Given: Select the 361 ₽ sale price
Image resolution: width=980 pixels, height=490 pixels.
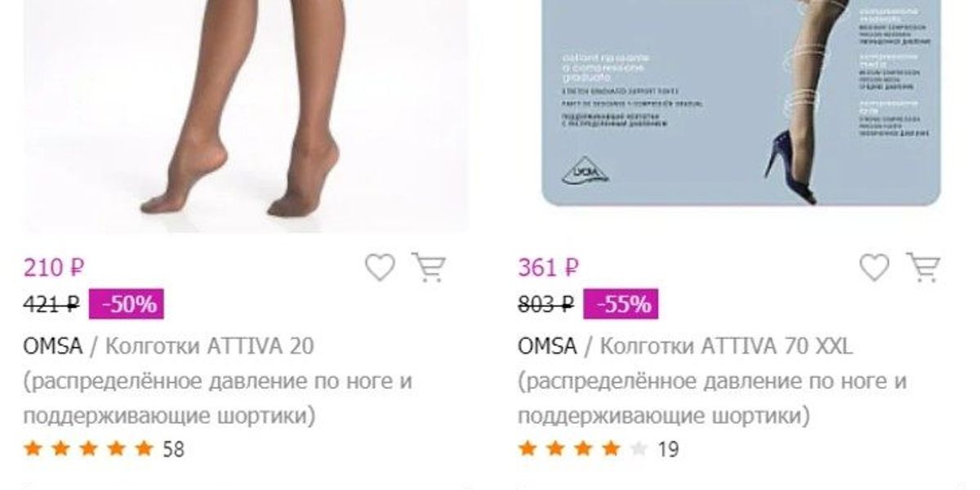Looking at the screenshot, I should (549, 267).
